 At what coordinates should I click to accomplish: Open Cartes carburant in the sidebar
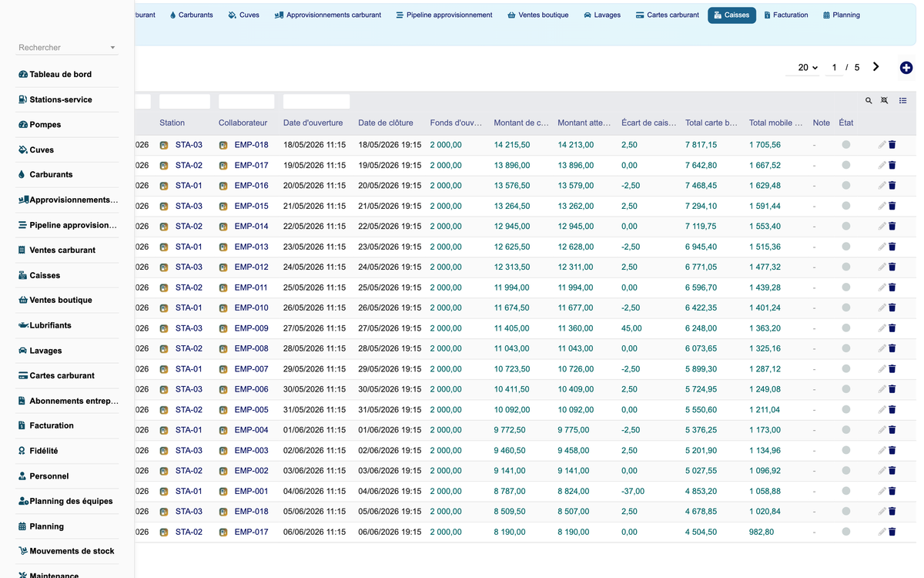click(x=56, y=375)
